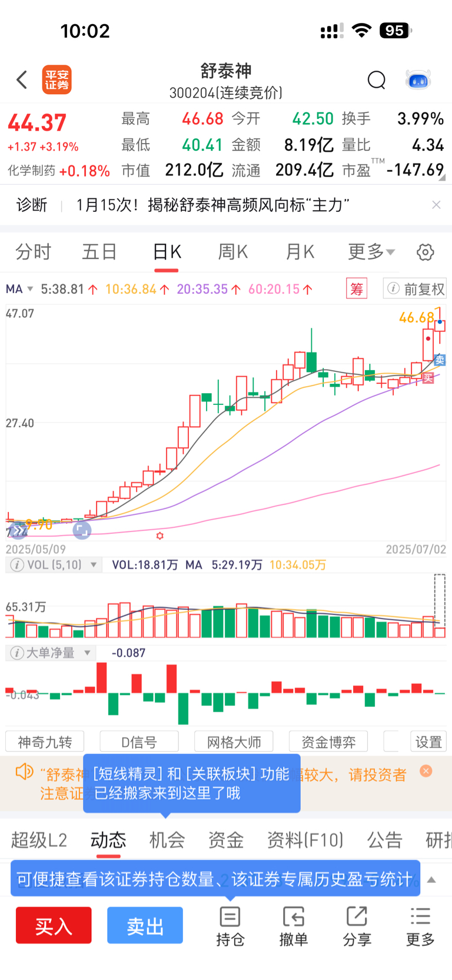The width and height of the screenshot is (452, 980).
Task: Tap the speaker announcement icon
Action: tap(24, 772)
